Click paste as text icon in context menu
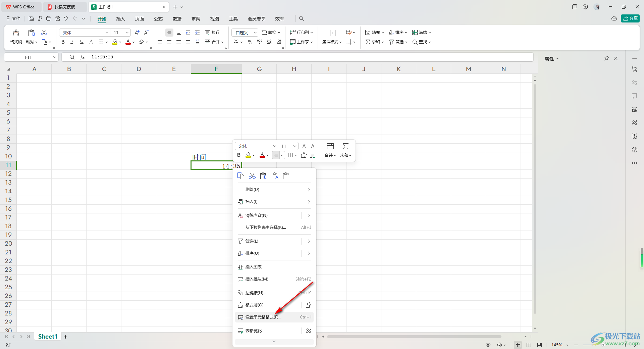644x349 pixels. coord(275,176)
